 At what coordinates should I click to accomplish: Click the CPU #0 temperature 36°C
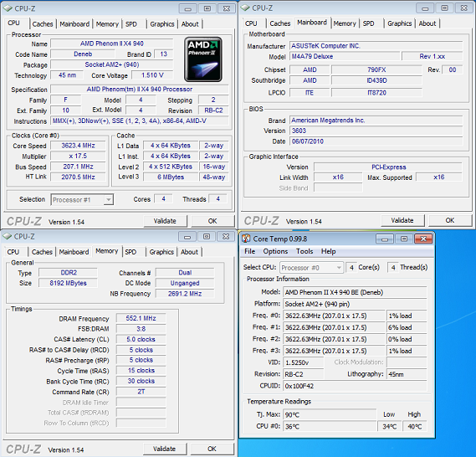[x=330, y=427]
